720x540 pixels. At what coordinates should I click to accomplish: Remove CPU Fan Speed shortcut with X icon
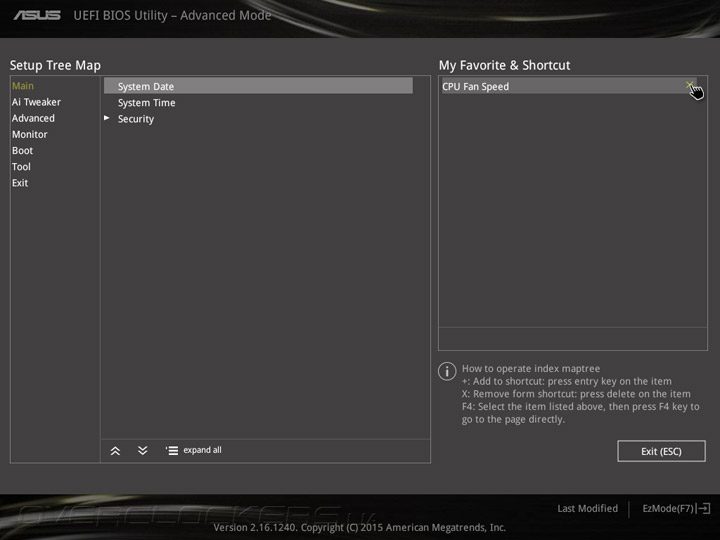[689, 85]
